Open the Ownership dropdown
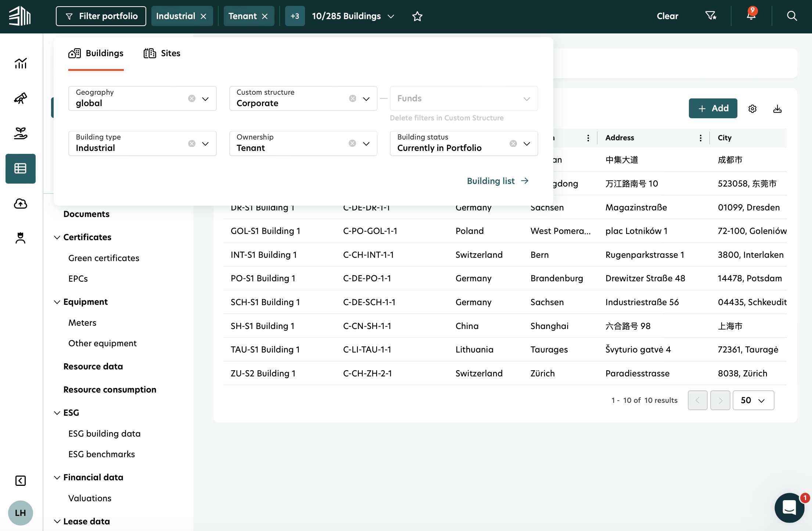The image size is (812, 531). pyautogui.click(x=366, y=144)
